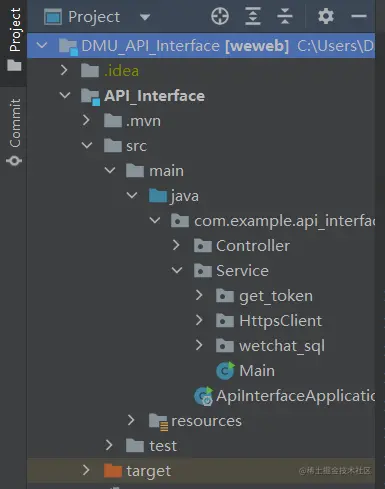The height and width of the screenshot is (489, 385).
Task: Select the main folder label
Action: coord(166,171)
